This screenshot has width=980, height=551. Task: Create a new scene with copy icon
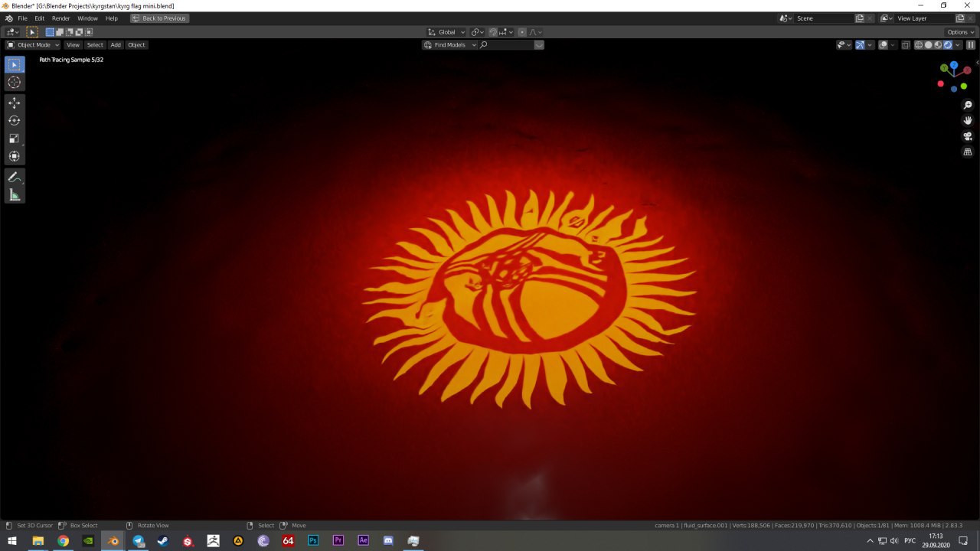click(860, 18)
